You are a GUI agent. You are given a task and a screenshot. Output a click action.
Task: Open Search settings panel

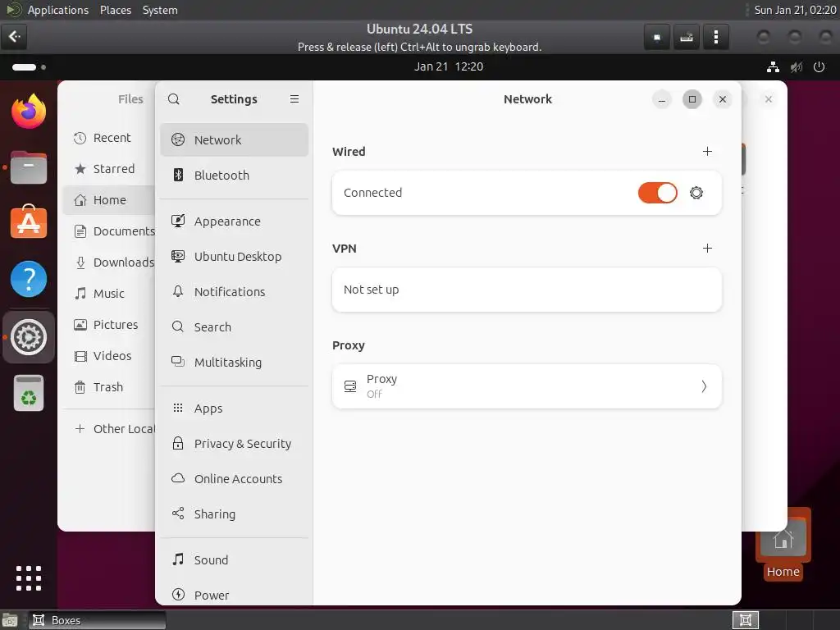234,327
